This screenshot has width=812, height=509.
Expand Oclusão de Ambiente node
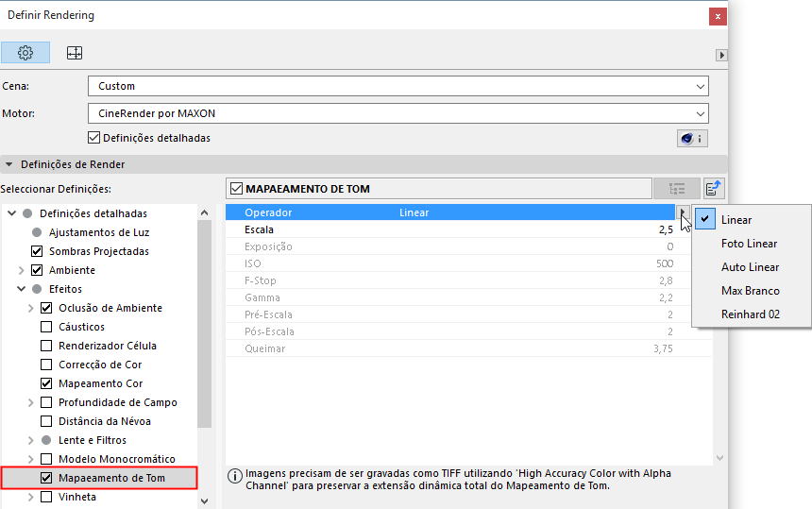30,308
